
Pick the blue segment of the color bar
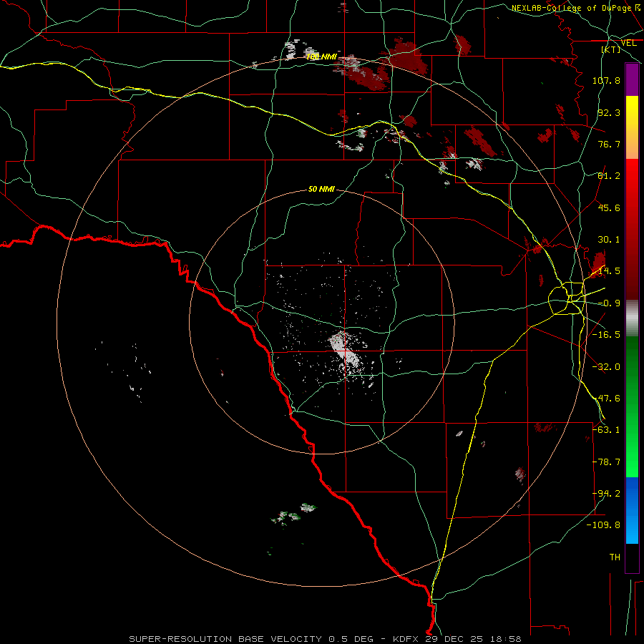632,510
